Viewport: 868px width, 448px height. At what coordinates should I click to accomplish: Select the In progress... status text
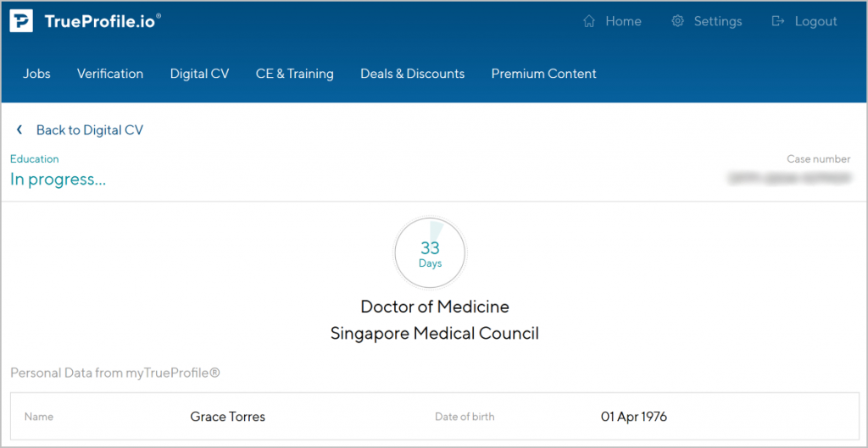click(x=58, y=180)
